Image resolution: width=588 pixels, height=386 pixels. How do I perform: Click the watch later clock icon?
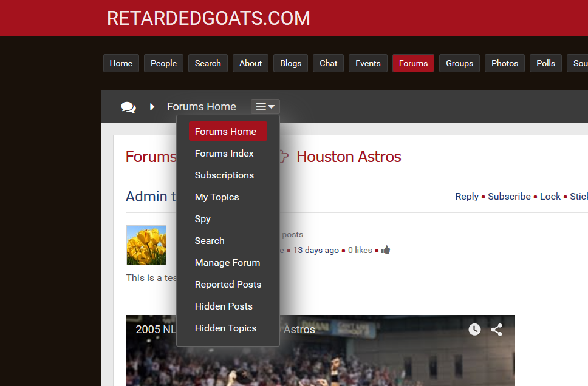coord(474,330)
